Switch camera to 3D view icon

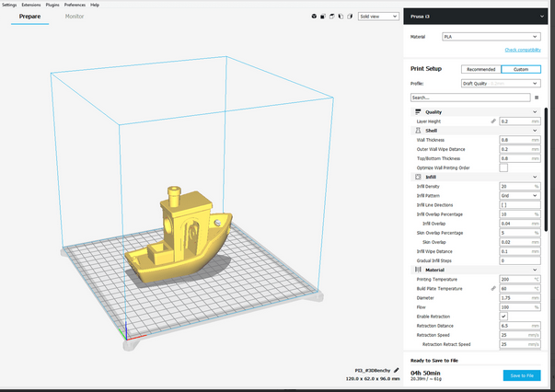click(x=314, y=17)
